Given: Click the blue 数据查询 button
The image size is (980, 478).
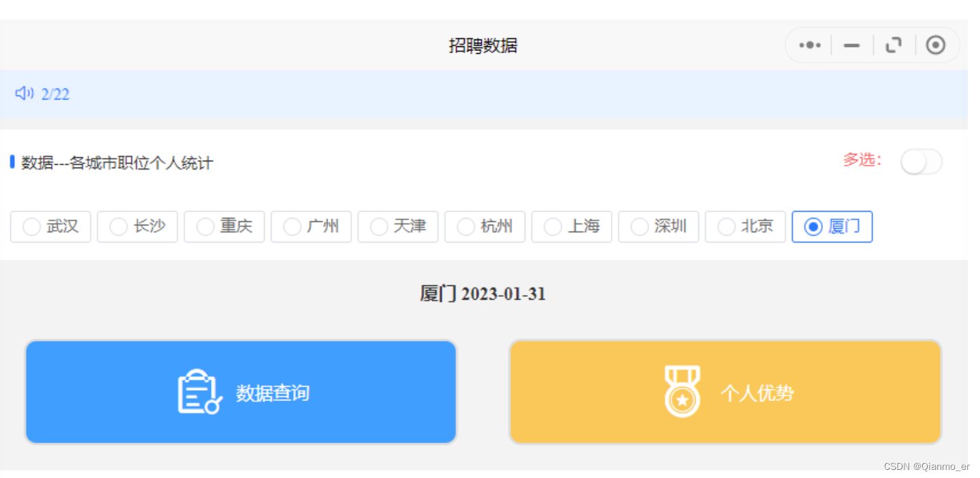Looking at the screenshot, I should point(240,392).
